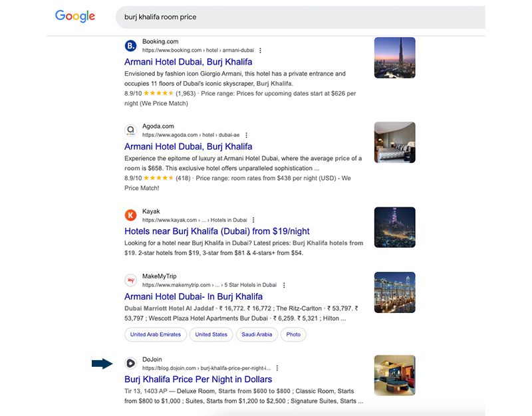Open Agoda Armani Hotel Dubai link

[x=188, y=146]
